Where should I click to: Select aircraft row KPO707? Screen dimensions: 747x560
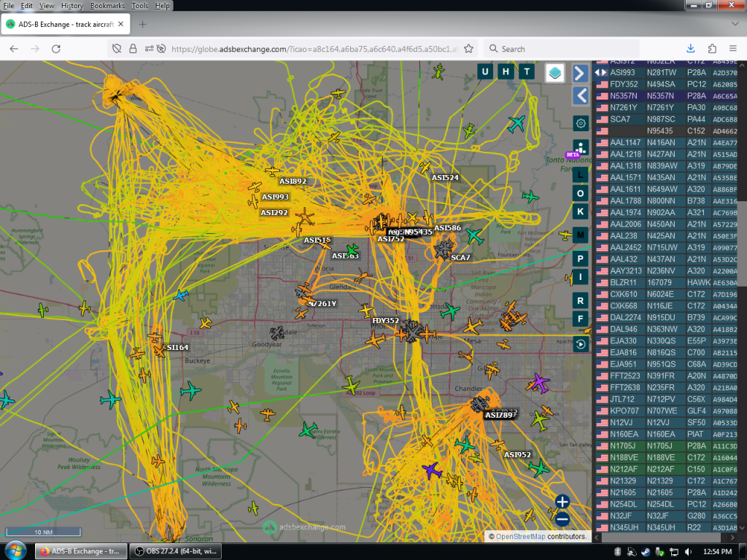pos(667,411)
